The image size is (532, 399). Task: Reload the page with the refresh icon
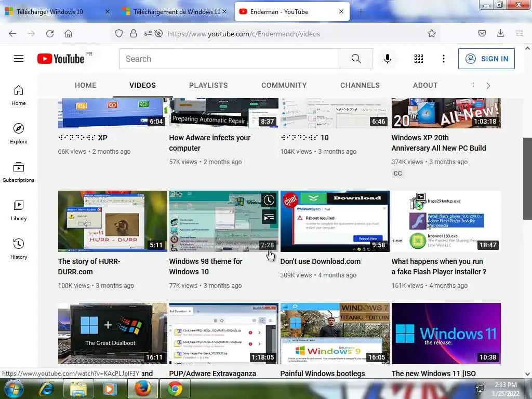50,34
